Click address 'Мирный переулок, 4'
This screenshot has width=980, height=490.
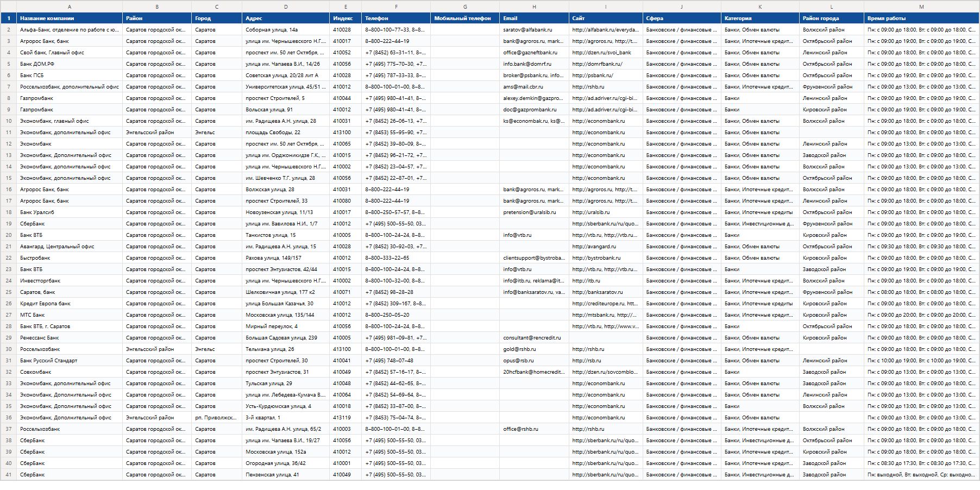[x=286, y=326]
